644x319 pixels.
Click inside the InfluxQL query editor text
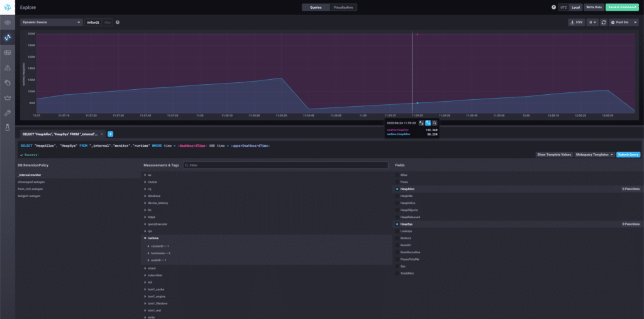(145, 146)
